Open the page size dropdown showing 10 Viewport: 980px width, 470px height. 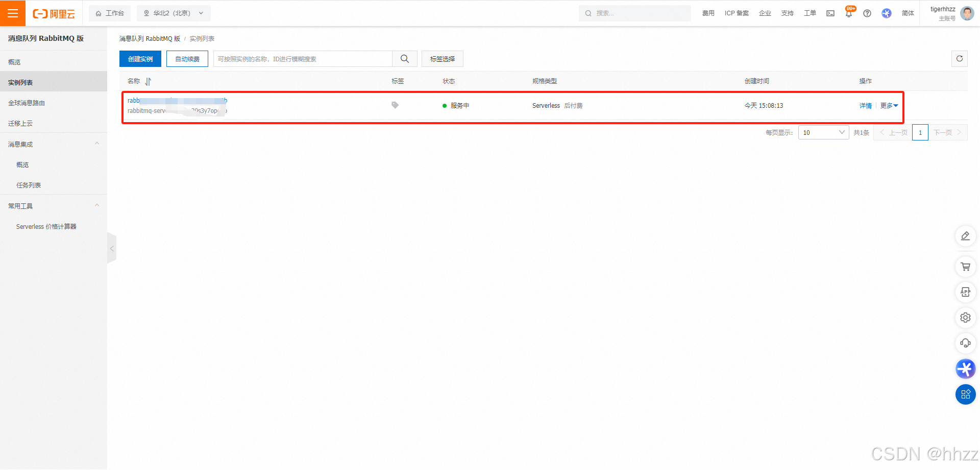point(823,133)
